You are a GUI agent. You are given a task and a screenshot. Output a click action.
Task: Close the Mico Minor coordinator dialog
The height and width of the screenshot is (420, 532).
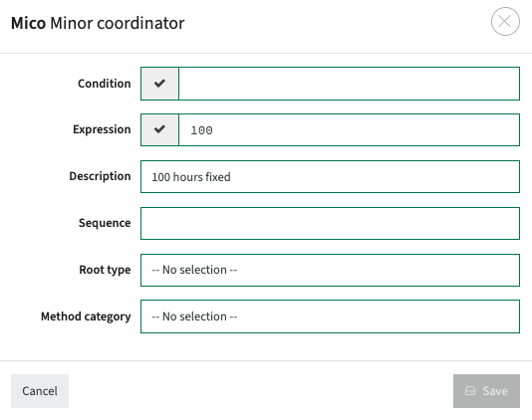(x=505, y=21)
